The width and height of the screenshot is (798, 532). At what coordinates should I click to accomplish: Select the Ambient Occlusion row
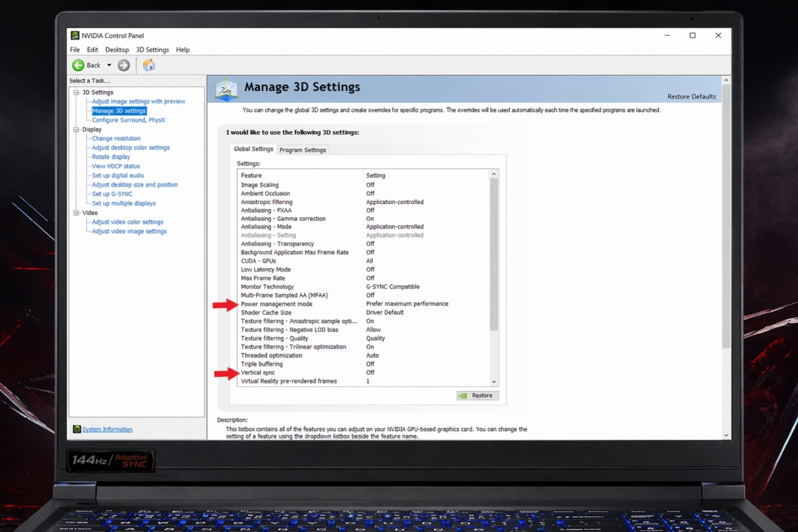pos(364,193)
